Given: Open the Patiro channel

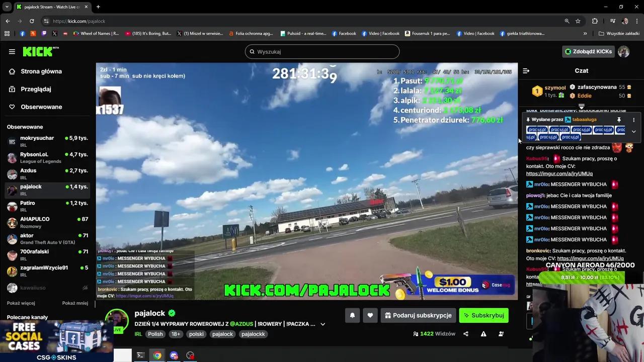Looking at the screenshot, I should [48, 206].
